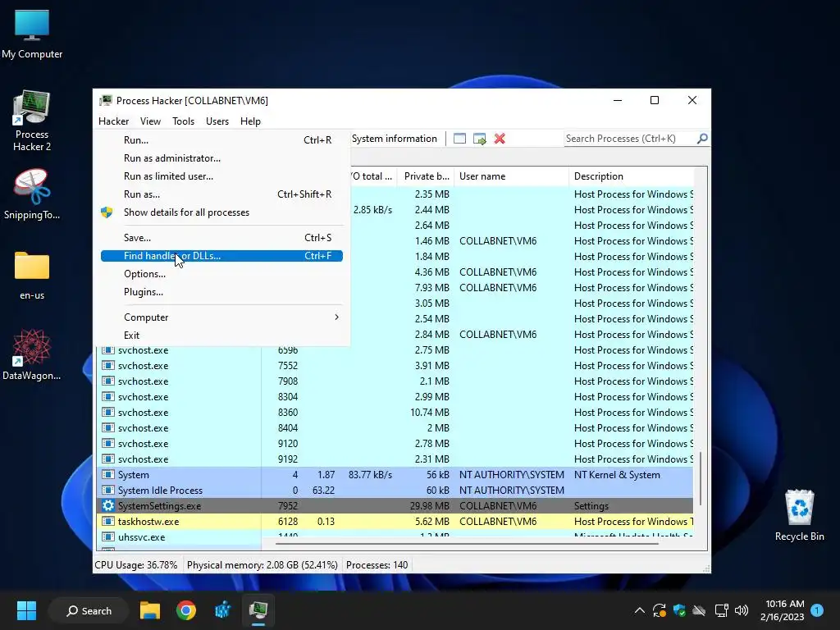Open the Hacker menu

(113, 121)
